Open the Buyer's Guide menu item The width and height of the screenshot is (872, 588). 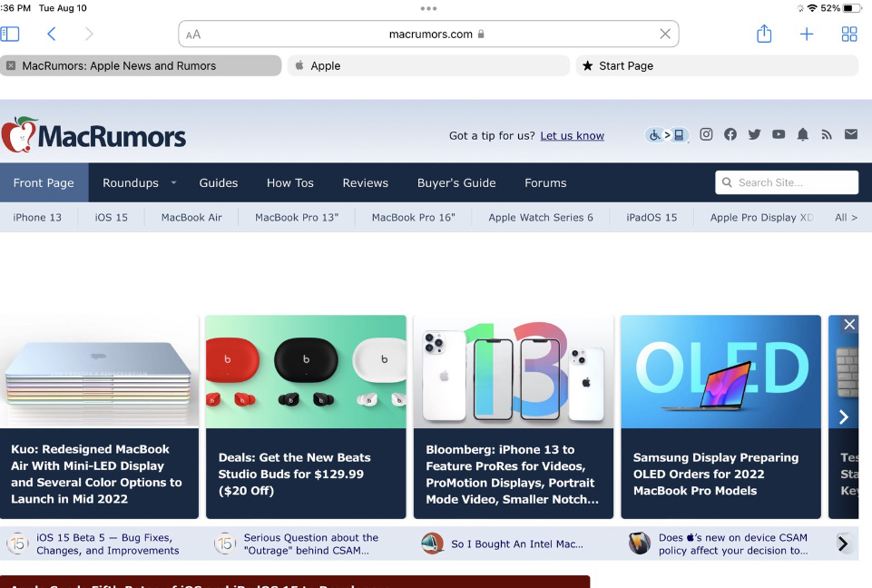(x=456, y=182)
